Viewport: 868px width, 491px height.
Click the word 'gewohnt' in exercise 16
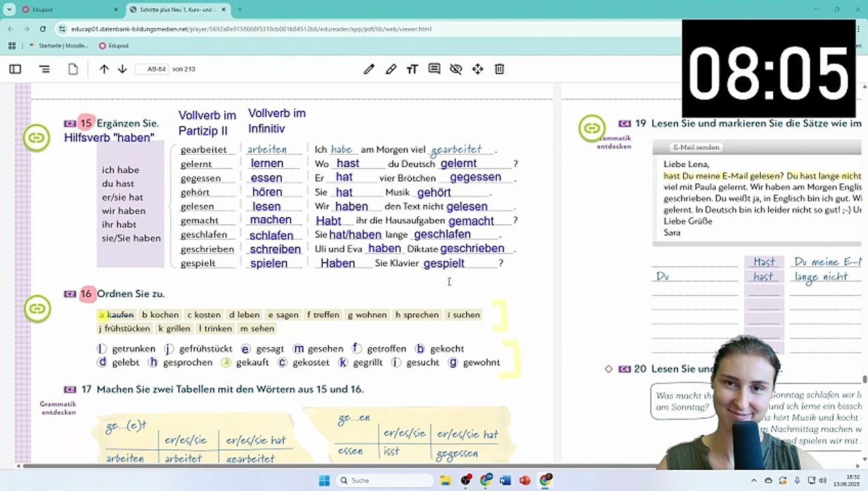[x=482, y=363]
